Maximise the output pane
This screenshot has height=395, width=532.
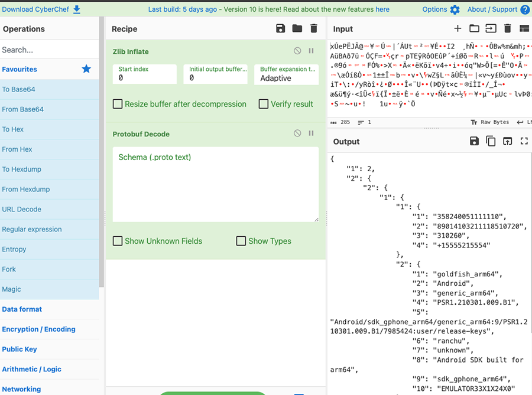(x=524, y=141)
